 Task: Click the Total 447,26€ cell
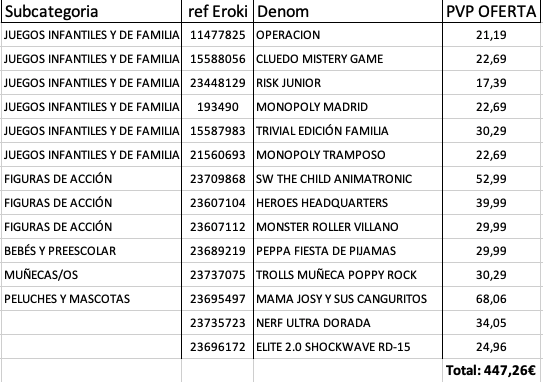click(x=491, y=370)
